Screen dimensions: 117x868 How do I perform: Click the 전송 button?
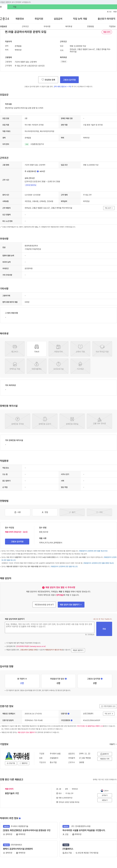click(104, 629)
